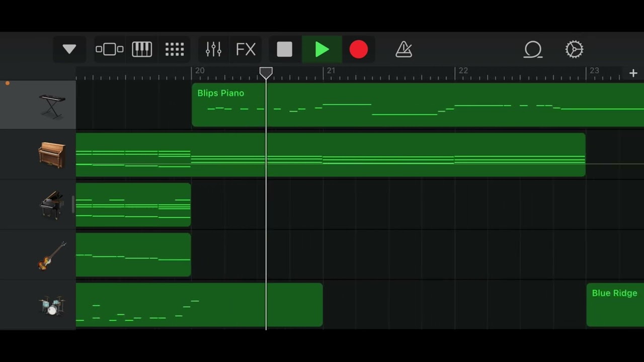Open the keyboard instrument view
Image resolution: width=644 pixels, height=362 pixels.
[142, 49]
